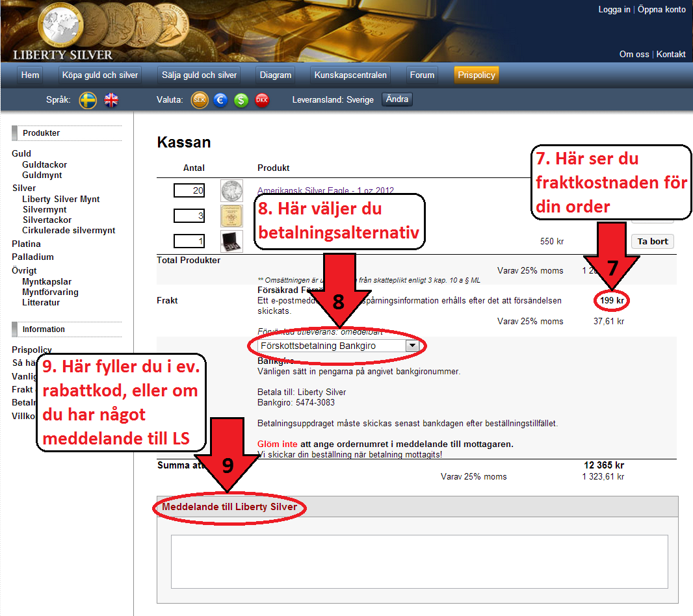The width and height of the screenshot is (693, 616).
Task: Open Amerikansk Silver Eagle product link
Action: pyautogui.click(x=326, y=190)
